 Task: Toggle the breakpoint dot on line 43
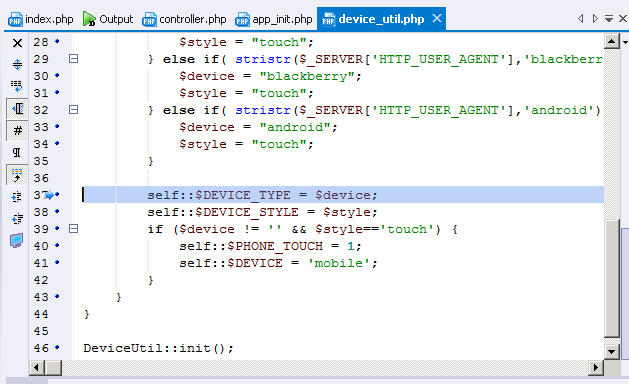[x=57, y=296]
